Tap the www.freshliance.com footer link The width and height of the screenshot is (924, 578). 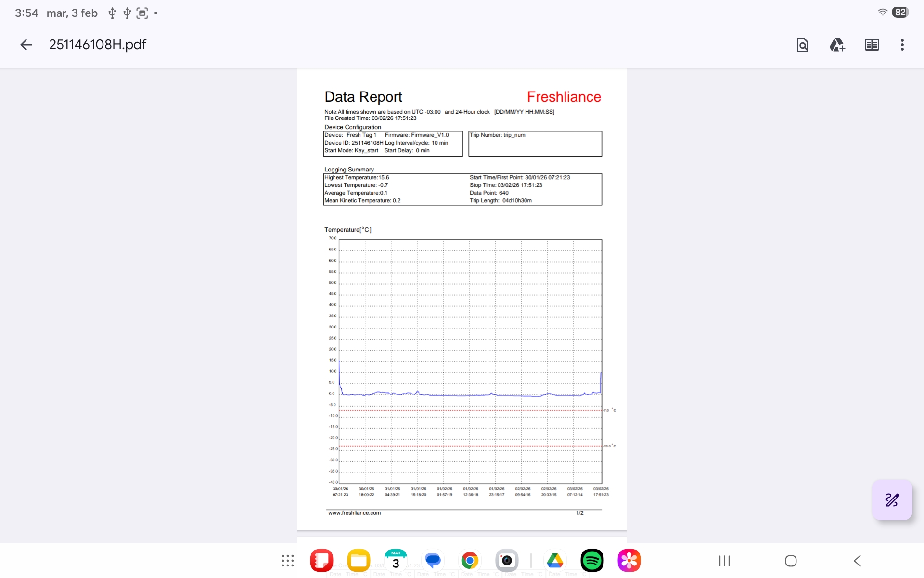(355, 513)
